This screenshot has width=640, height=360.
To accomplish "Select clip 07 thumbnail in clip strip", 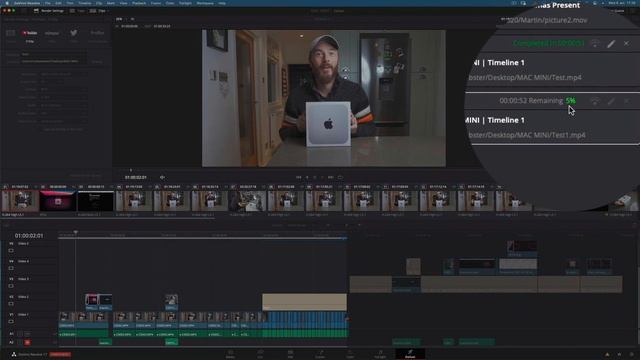I will pyautogui.click(x=247, y=200).
